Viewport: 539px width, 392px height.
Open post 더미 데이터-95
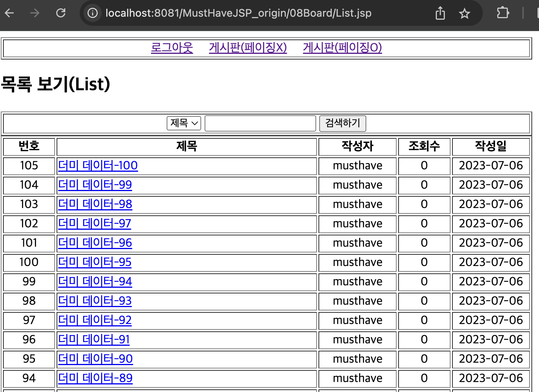click(95, 262)
